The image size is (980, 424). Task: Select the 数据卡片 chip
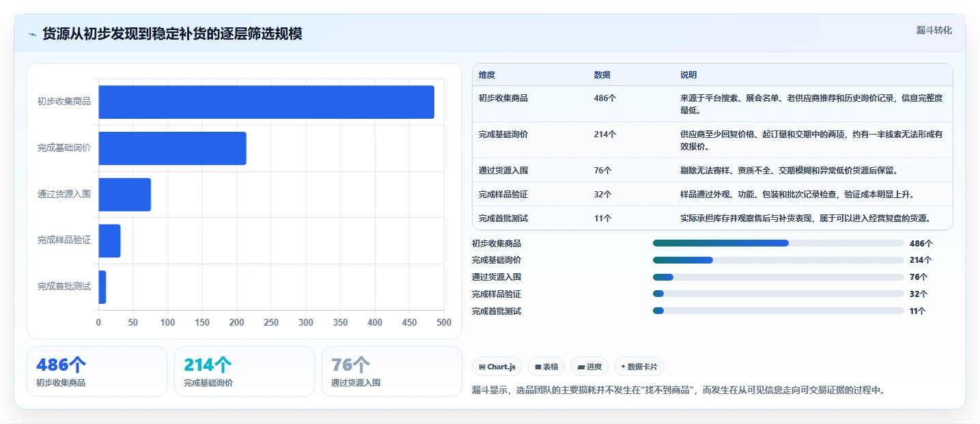pyautogui.click(x=639, y=367)
